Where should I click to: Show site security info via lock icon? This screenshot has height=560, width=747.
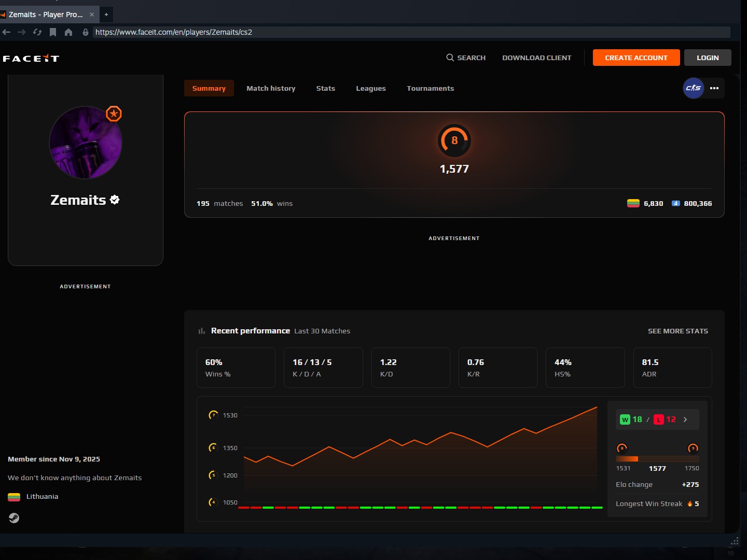(x=86, y=32)
